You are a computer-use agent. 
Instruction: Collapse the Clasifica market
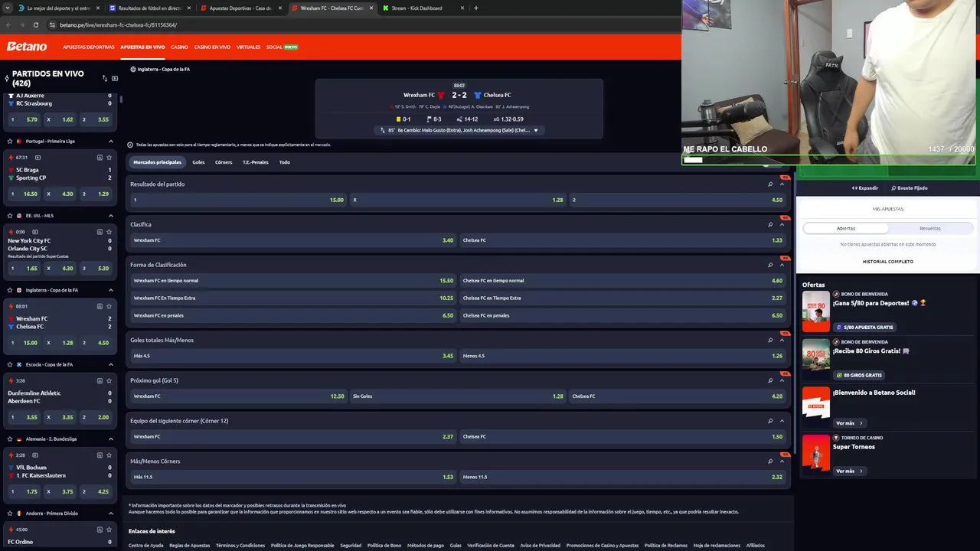(x=782, y=224)
